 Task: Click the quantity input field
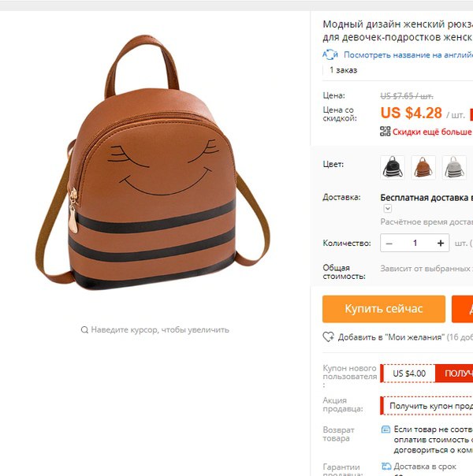[415, 244]
